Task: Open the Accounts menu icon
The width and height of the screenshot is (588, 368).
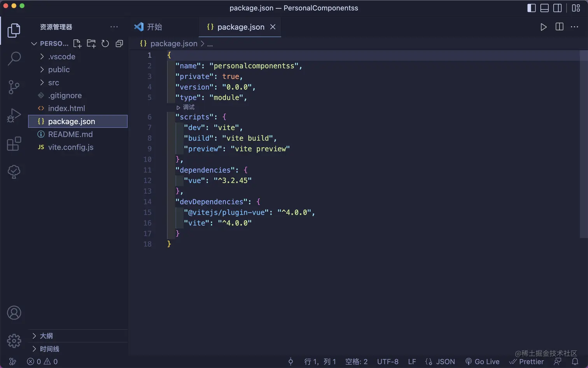Action: click(14, 313)
